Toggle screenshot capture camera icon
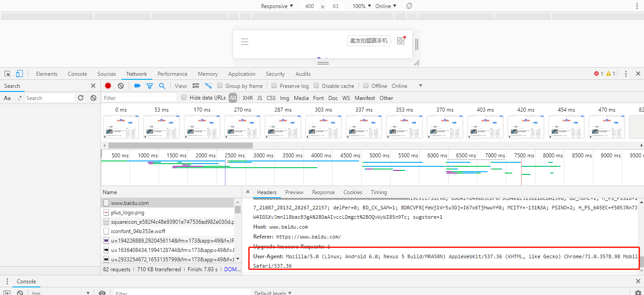 [137, 86]
